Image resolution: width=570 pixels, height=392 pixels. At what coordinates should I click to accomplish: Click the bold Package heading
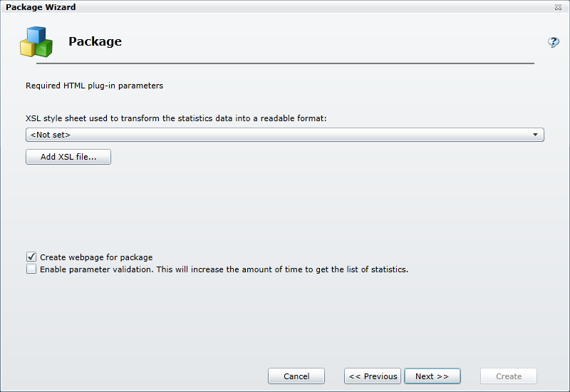click(x=95, y=41)
